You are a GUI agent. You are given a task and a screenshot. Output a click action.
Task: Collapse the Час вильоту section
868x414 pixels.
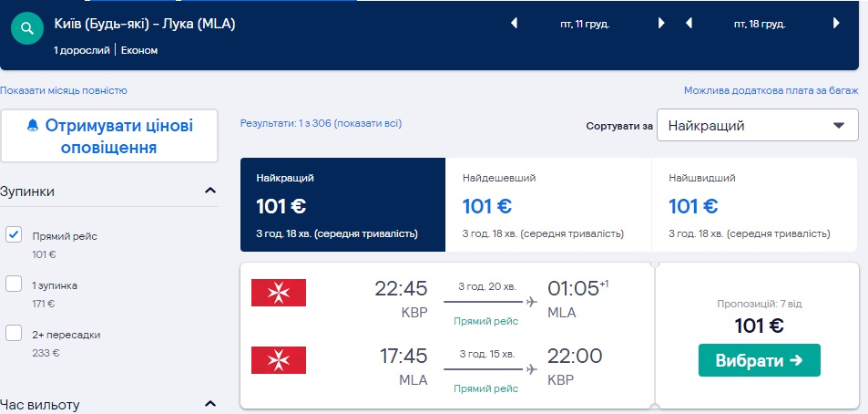click(x=210, y=404)
